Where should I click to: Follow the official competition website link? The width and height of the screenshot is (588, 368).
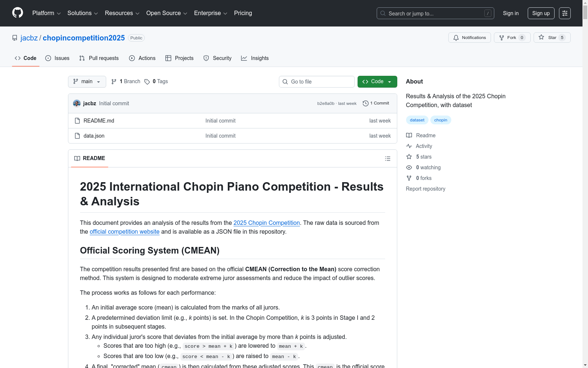[x=125, y=232]
